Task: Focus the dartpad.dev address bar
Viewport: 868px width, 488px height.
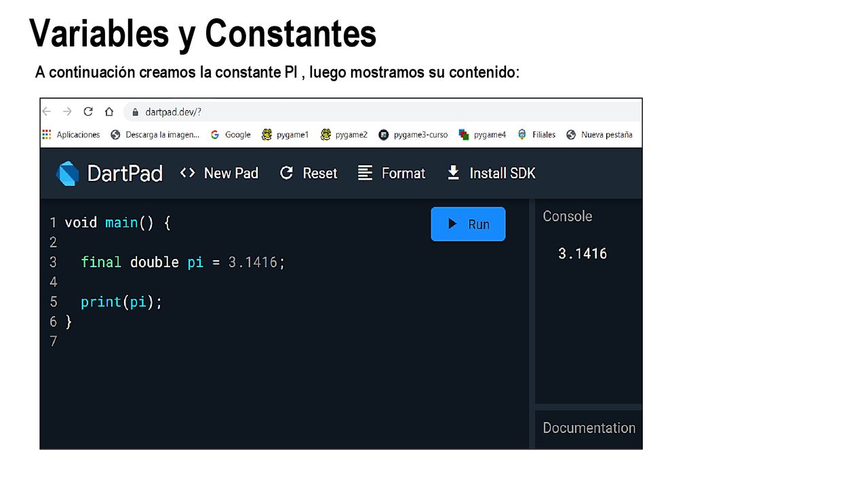Action: point(383,112)
